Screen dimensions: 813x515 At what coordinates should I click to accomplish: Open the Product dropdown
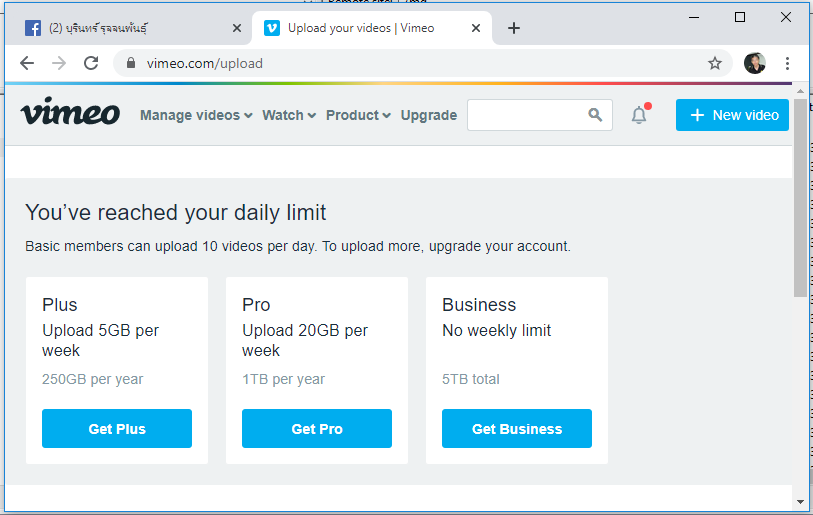tap(358, 115)
